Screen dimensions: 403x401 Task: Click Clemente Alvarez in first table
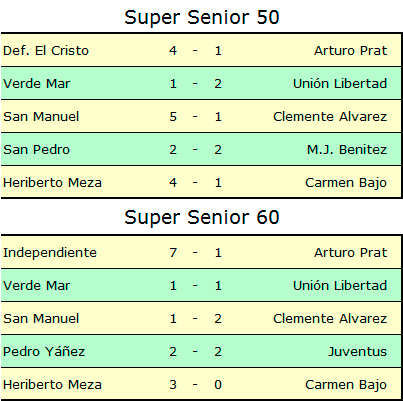tap(330, 117)
